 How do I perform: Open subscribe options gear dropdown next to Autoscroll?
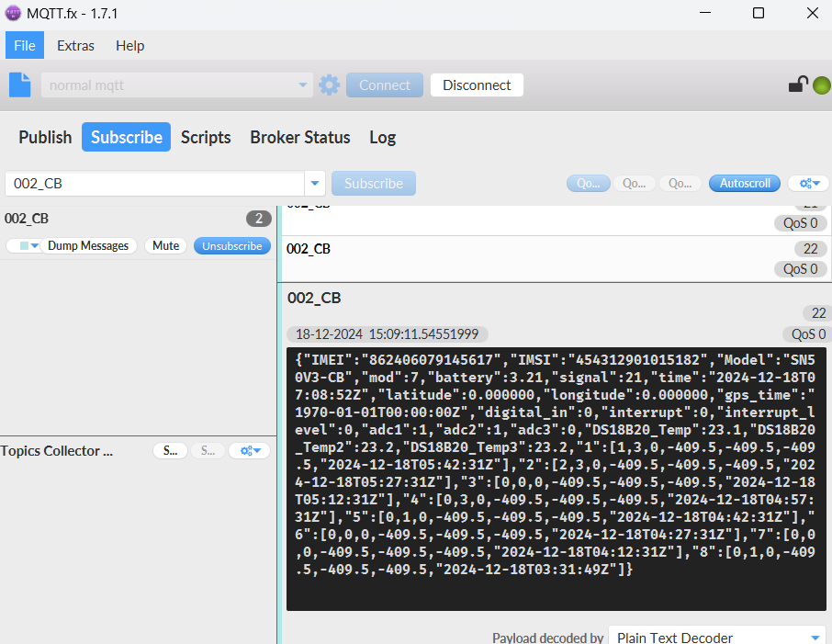(x=809, y=183)
